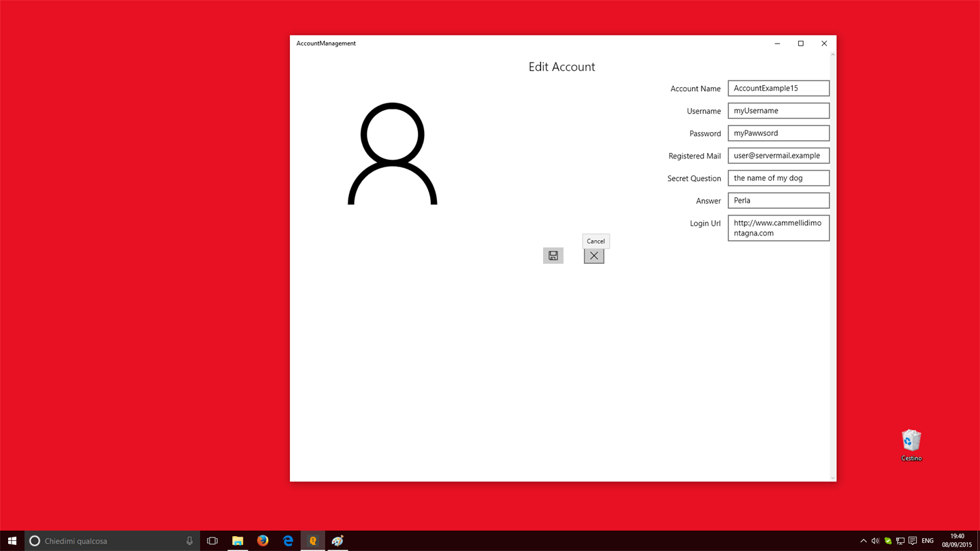Viewport: 980px width, 551px height.
Task: Click the Secret Question text box
Action: [779, 178]
